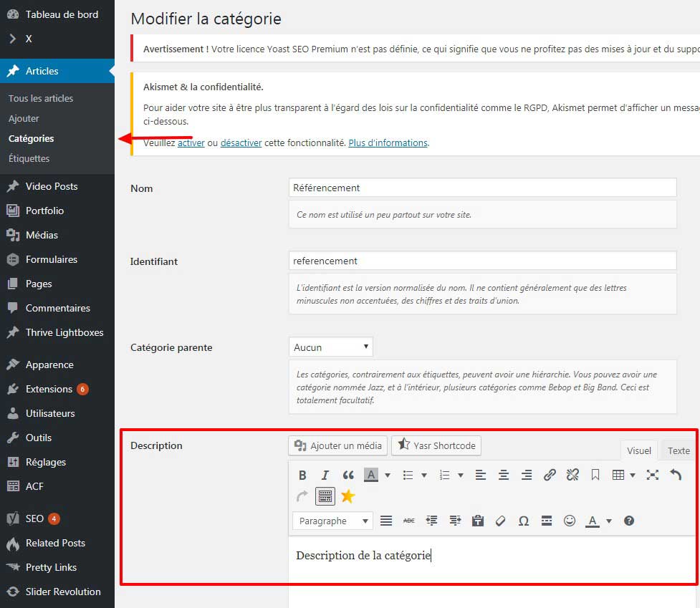The height and width of the screenshot is (608, 700).
Task: Apply strikethrough formatting
Action: click(x=409, y=521)
